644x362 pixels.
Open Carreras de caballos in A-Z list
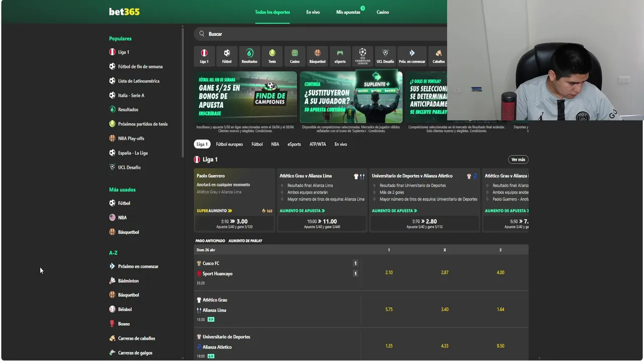[132, 338]
